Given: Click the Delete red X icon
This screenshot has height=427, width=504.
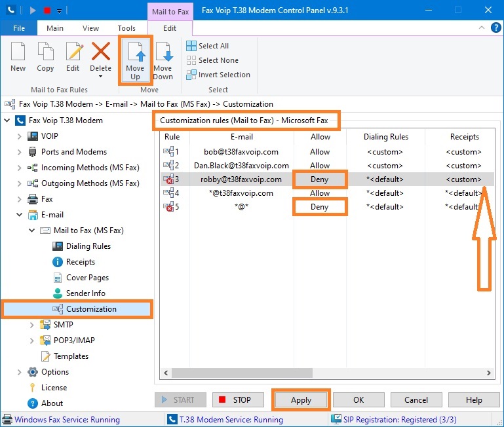Looking at the screenshot, I should [x=101, y=51].
